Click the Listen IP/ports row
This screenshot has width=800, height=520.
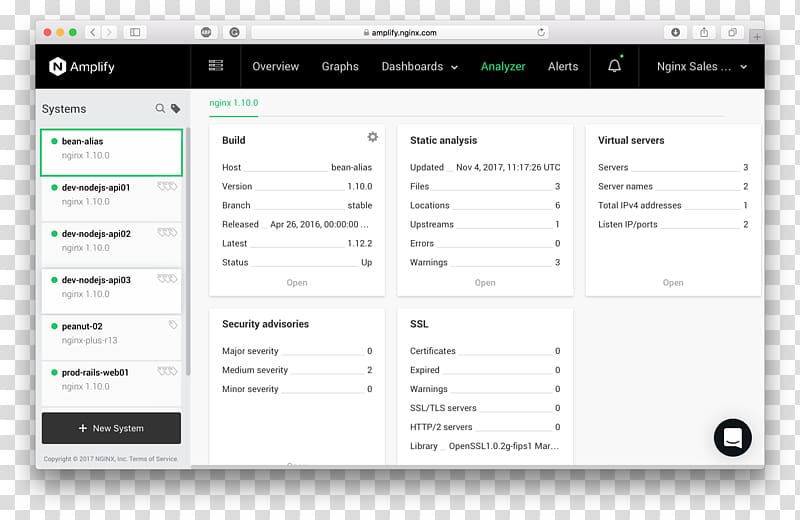tap(673, 224)
